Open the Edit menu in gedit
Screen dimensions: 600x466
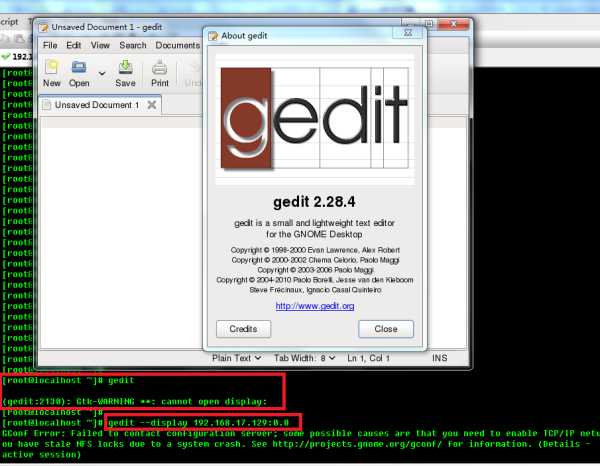coord(73,46)
